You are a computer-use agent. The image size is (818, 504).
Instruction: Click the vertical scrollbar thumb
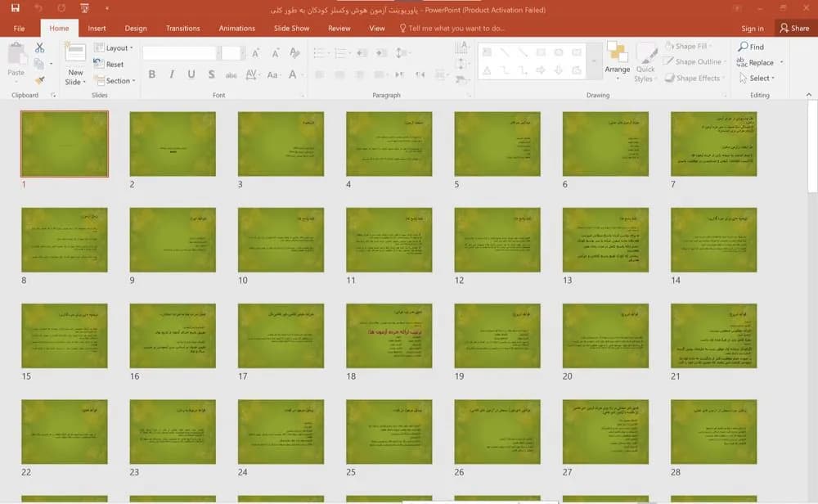coord(812,146)
